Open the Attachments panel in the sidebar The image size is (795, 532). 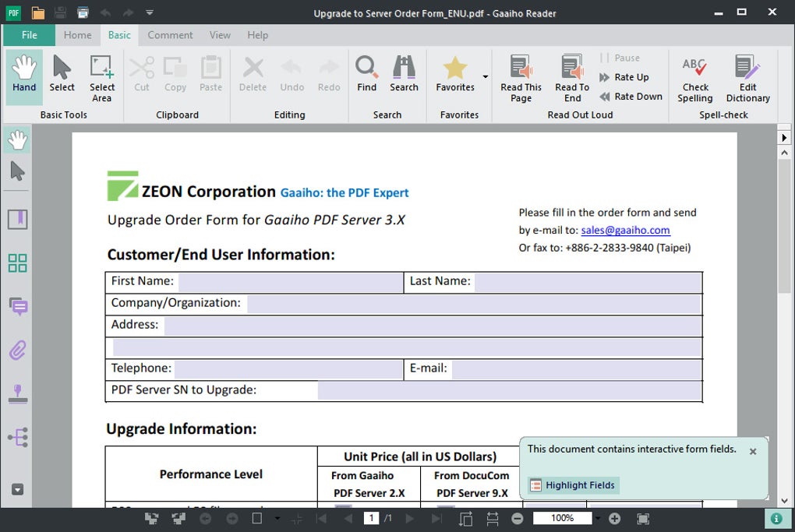pyautogui.click(x=17, y=351)
